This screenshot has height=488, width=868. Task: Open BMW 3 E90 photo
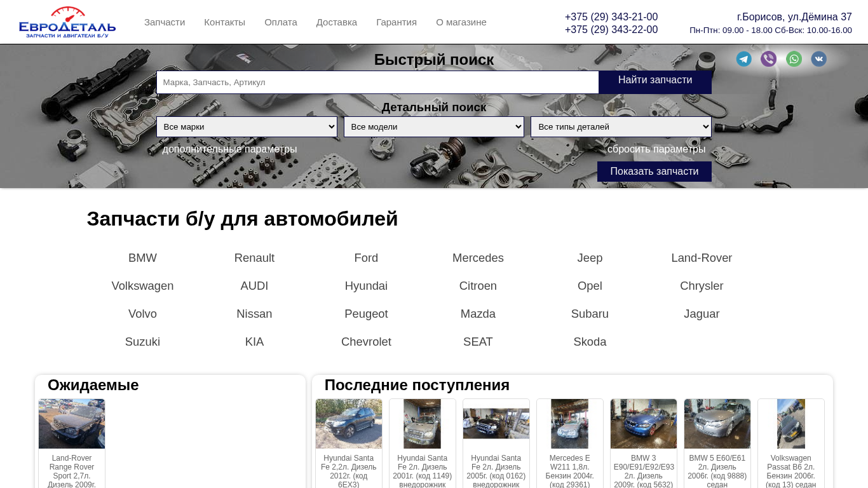[644, 424]
